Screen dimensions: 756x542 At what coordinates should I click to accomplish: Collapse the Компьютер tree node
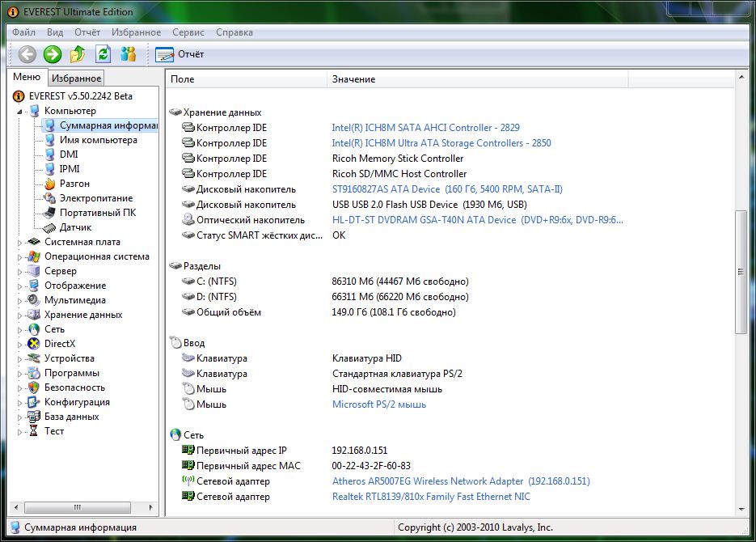tap(19, 112)
